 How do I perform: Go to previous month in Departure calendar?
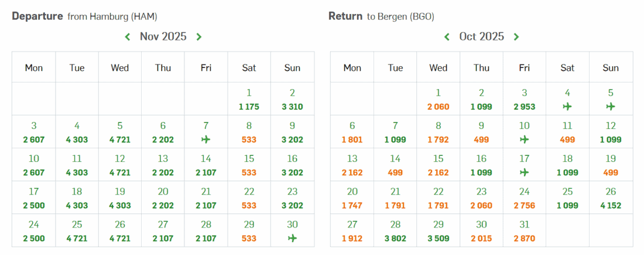click(x=128, y=37)
